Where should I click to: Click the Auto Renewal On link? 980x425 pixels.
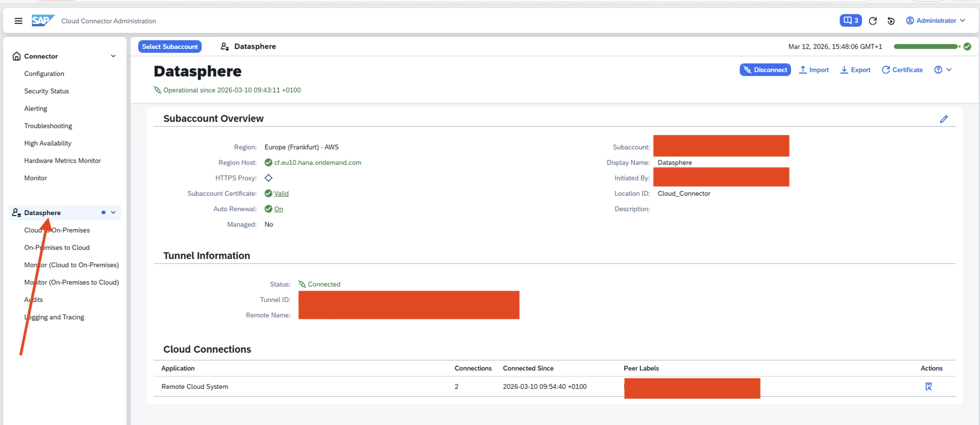pos(279,209)
